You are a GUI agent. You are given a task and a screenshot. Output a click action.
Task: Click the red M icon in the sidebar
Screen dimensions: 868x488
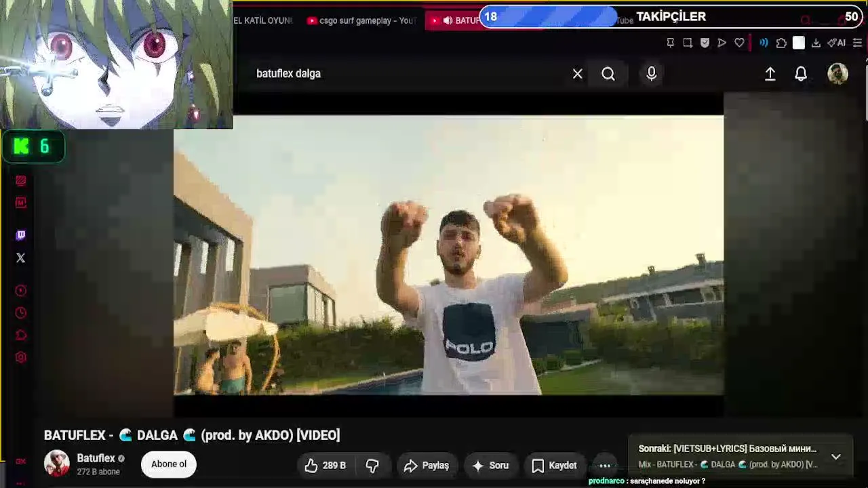point(21,203)
